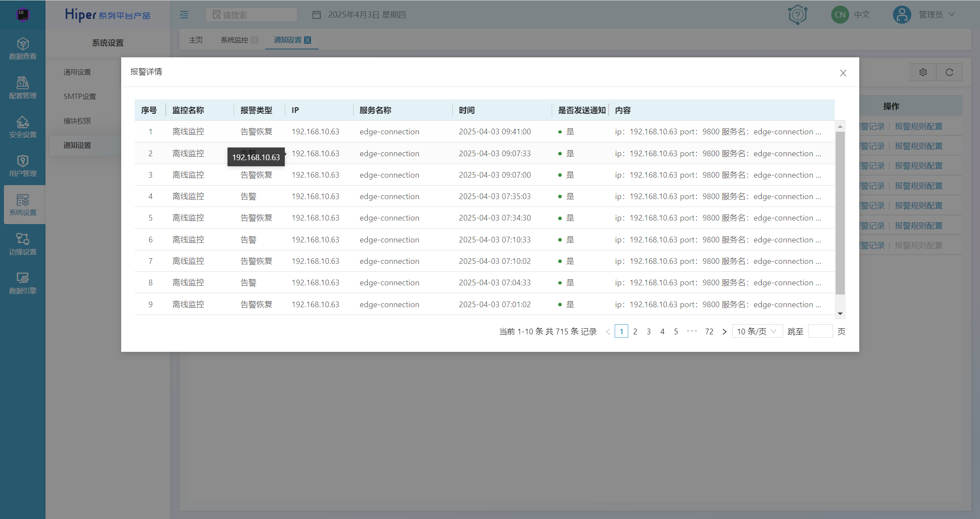Screen dimensions: 980x519
Task: Select the 系统设置 sidebar icon
Action: (x=23, y=205)
